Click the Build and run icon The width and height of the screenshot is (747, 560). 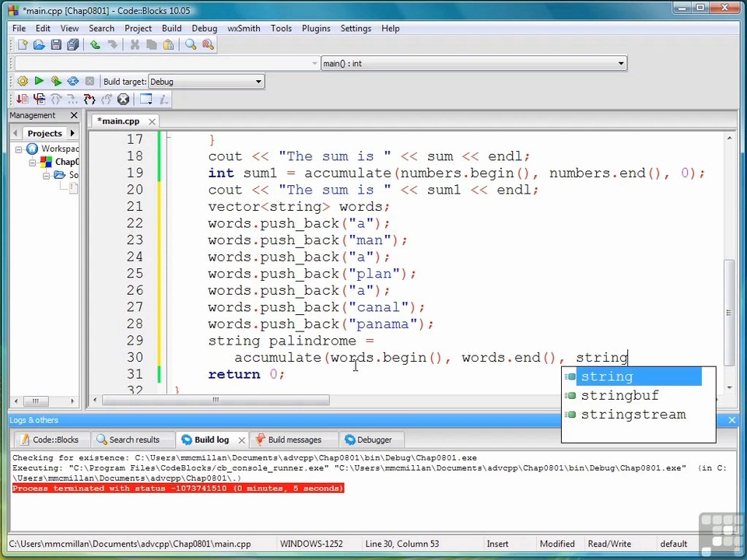[56, 82]
